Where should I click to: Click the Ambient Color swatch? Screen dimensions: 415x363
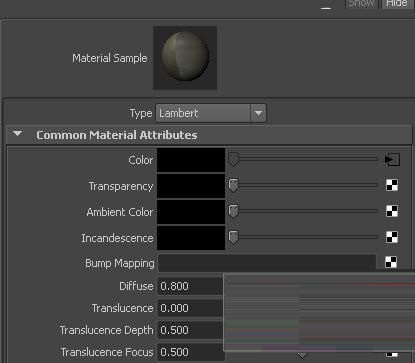click(191, 212)
